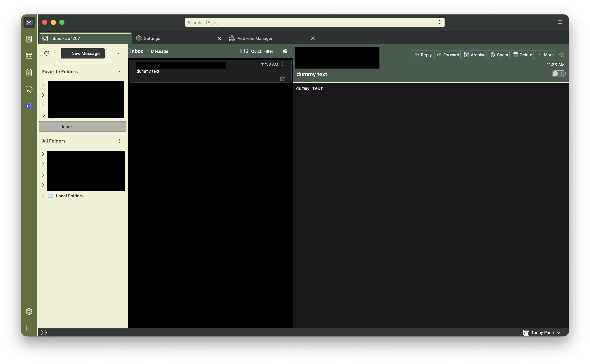Collapse the spaces toolbar arrow
Image resolution: width=590 pixels, height=364 pixels.
click(x=29, y=328)
